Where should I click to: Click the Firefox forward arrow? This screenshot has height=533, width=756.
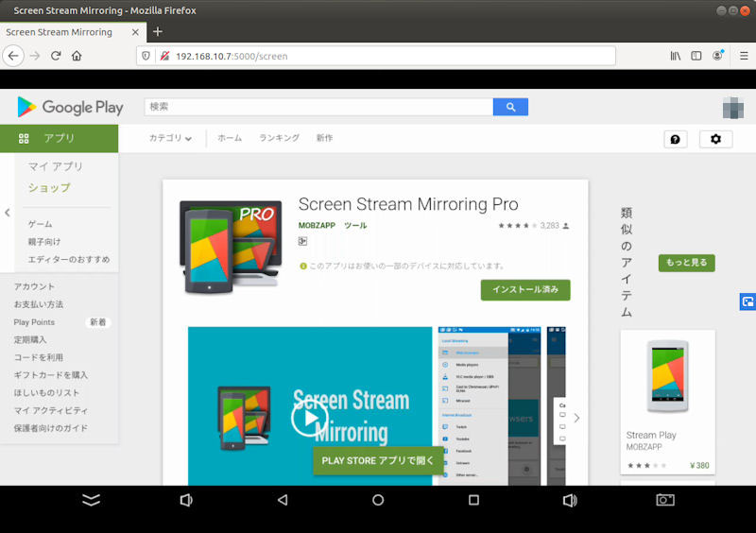pos(35,56)
